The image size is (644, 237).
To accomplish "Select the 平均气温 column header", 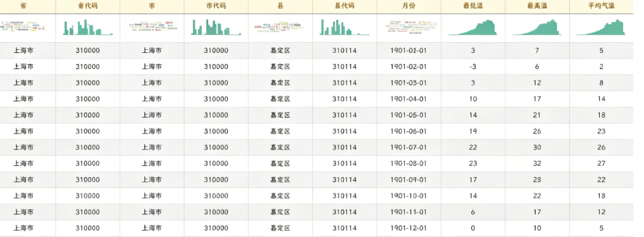I will pos(601,6).
